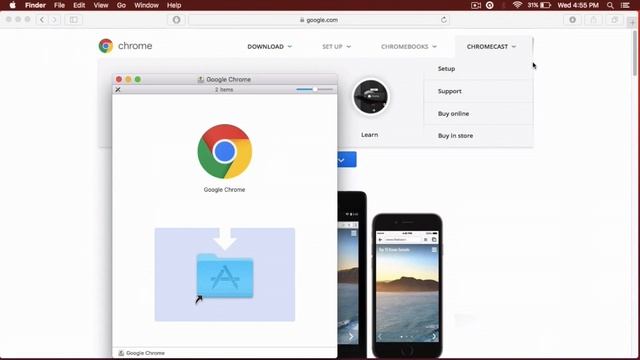The image size is (640, 360).
Task: Open the Edit menu
Action: [79, 5]
